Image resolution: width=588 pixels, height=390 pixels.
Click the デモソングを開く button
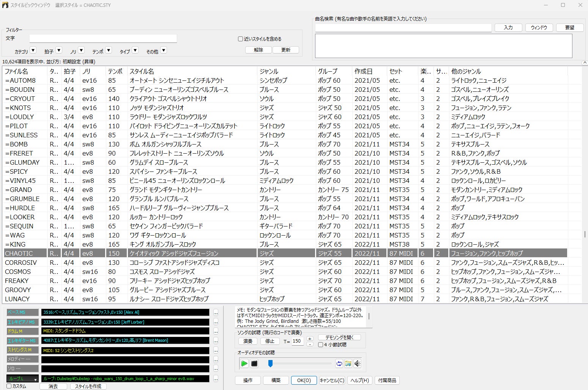click(339, 337)
